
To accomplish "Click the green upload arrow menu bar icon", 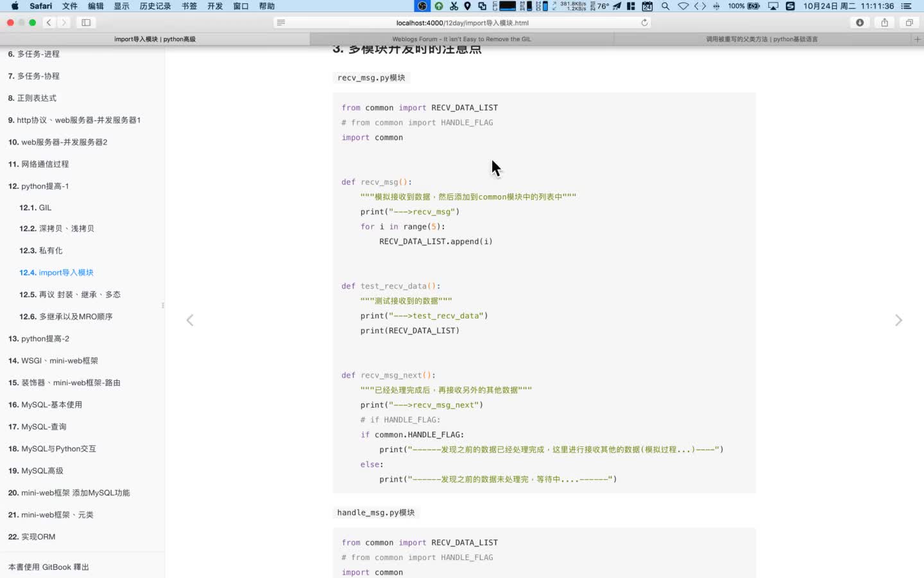I will 439,6.
